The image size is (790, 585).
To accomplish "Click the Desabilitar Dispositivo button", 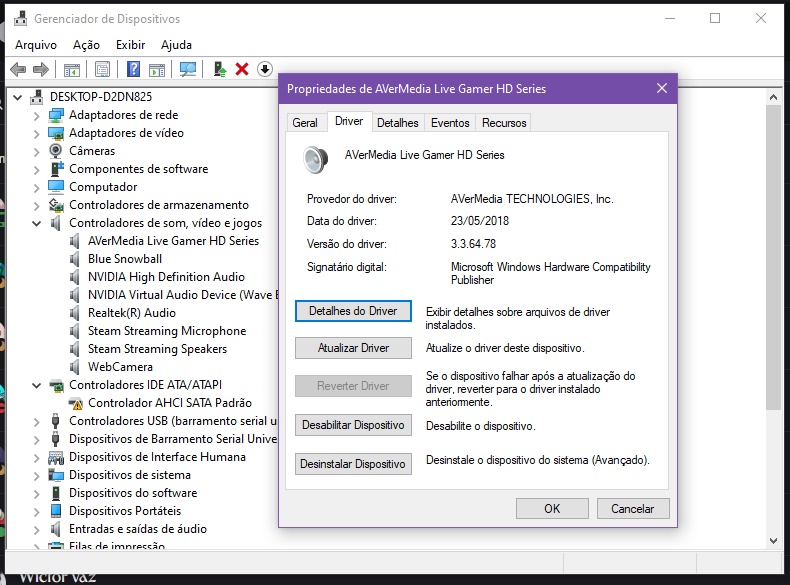I will (353, 425).
